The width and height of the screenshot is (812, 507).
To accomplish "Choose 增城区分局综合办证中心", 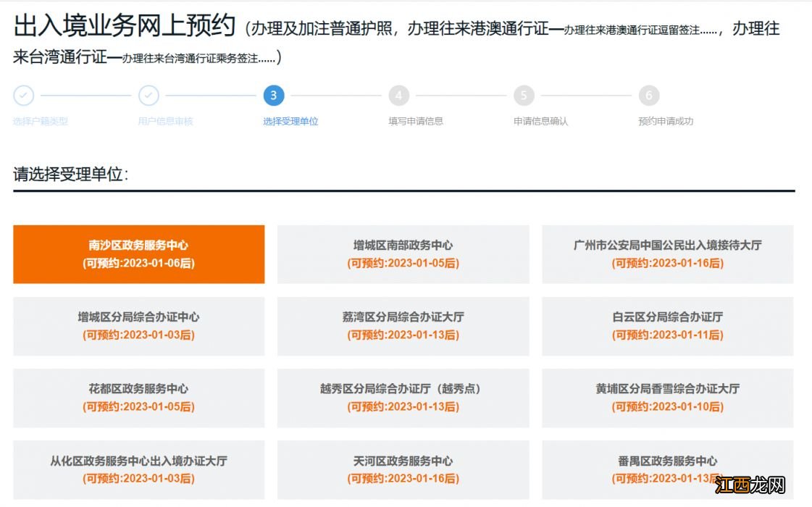I will [x=138, y=326].
